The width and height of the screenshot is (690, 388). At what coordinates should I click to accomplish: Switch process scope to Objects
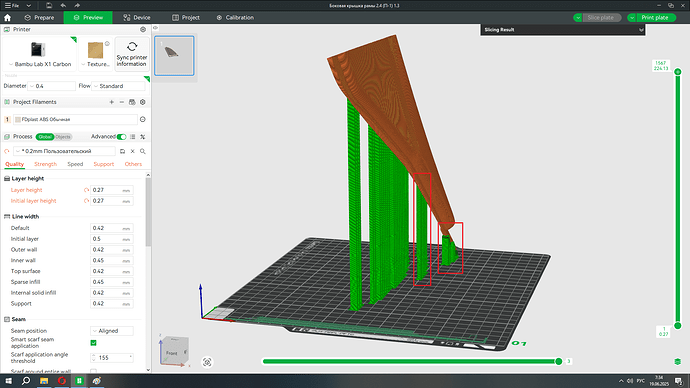(63, 137)
